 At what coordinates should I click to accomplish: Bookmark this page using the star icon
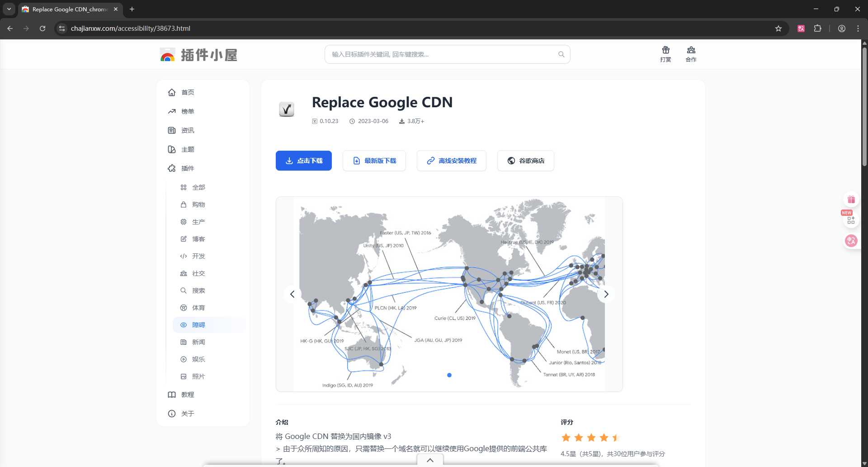tap(778, 28)
